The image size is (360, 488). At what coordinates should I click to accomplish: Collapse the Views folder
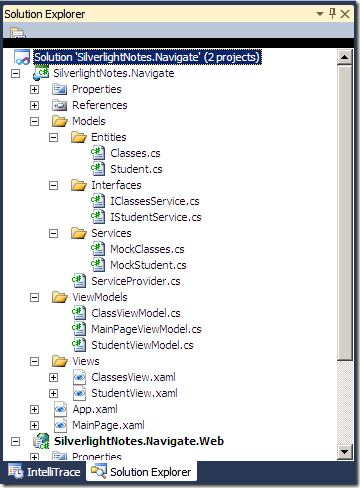click(x=34, y=361)
